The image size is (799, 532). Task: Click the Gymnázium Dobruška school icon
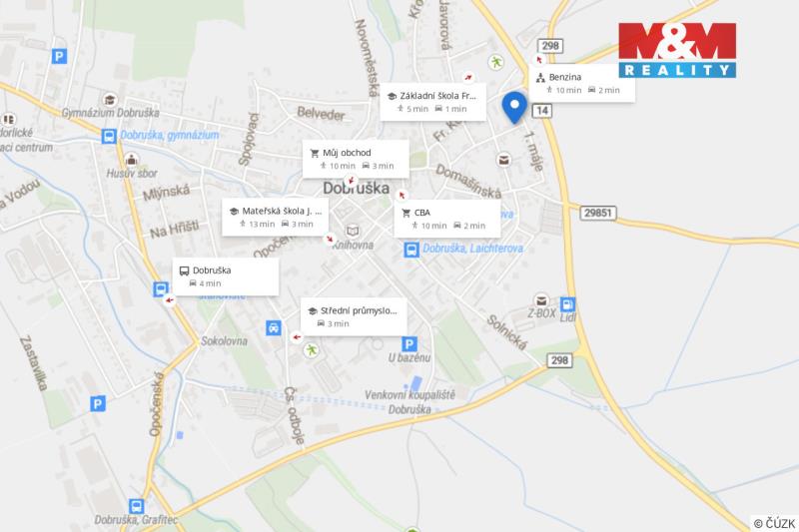[x=110, y=100]
